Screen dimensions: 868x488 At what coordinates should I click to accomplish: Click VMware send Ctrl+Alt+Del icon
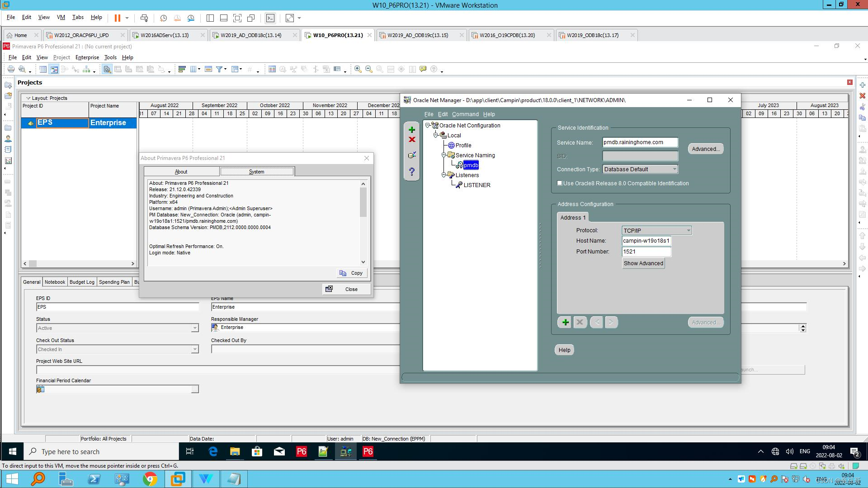coord(144,18)
